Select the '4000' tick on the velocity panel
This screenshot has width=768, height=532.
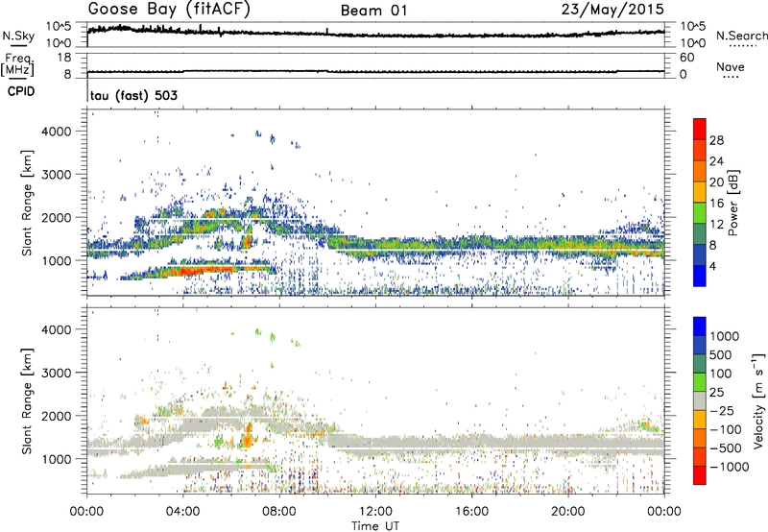point(57,329)
